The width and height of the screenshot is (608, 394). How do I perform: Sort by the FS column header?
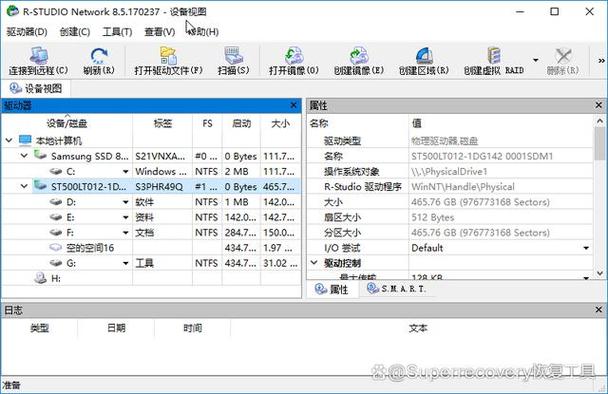tap(207, 124)
